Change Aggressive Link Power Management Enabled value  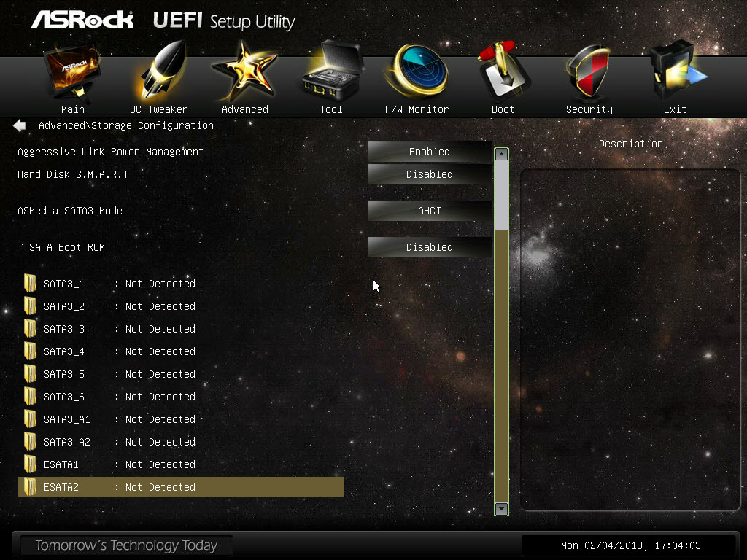(429, 152)
